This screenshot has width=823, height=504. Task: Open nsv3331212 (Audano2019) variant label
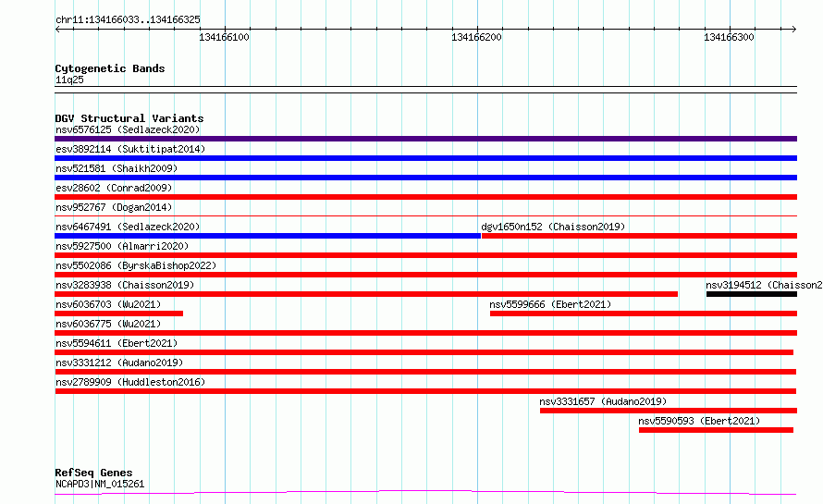(119, 363)
